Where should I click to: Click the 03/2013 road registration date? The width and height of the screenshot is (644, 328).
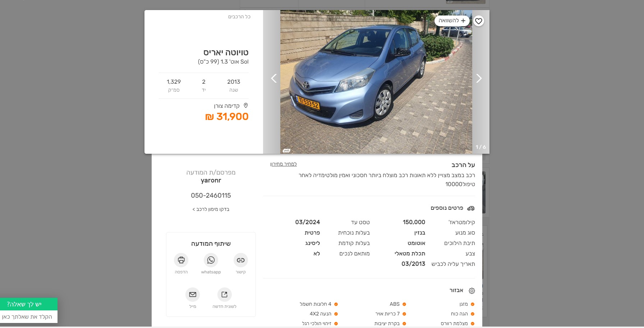413,264
